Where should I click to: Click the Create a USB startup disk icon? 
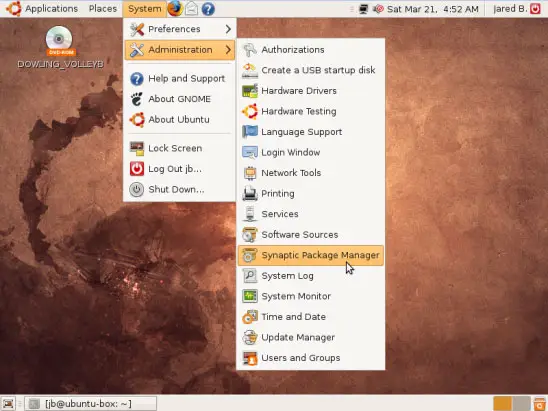click(250, 70)
